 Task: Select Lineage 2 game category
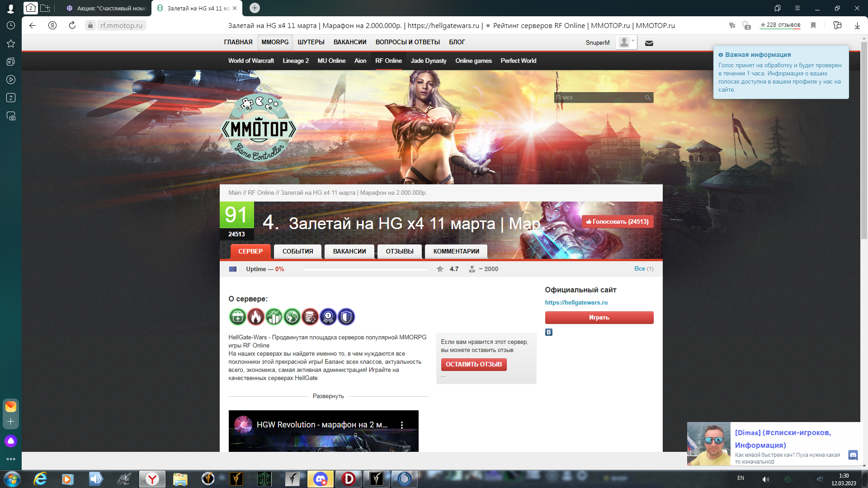click(296, 61)
